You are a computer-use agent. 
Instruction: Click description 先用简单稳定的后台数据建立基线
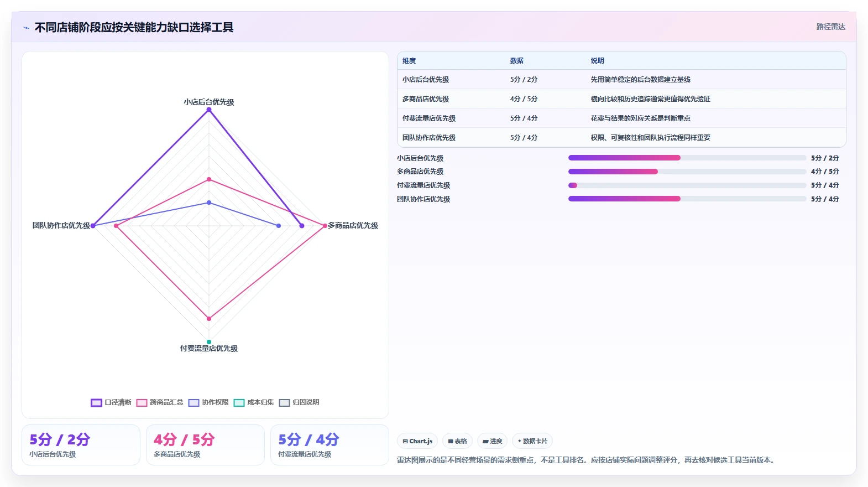(641, 80)
